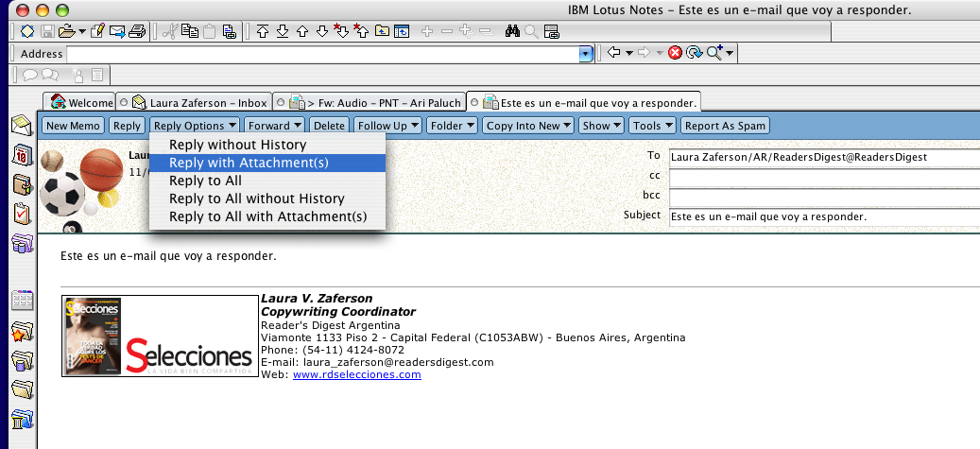Screen dimensions: 980x449
Task: Click into the Address input field
Action: point(323,55)
